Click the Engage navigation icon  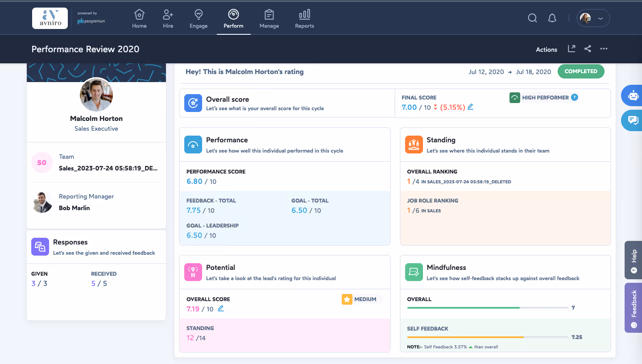(x=198, y=15)
